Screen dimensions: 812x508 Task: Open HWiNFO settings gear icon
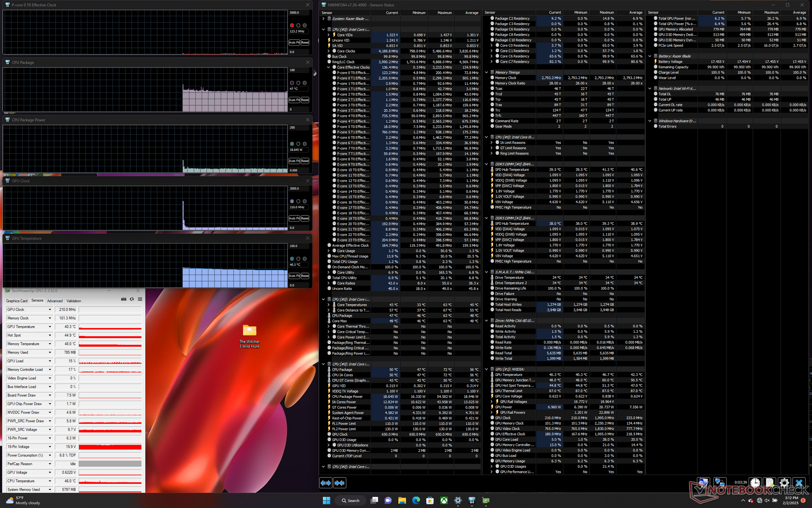784,483
